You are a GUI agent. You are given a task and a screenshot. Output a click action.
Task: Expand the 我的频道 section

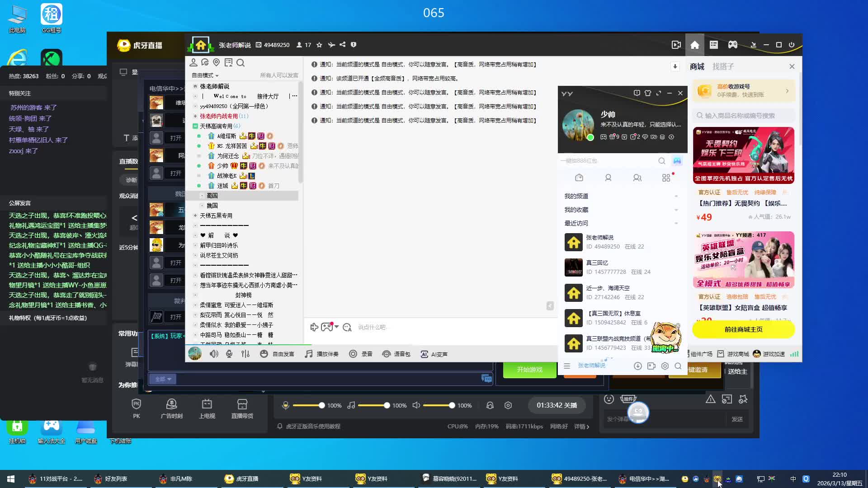click(576, 196)
